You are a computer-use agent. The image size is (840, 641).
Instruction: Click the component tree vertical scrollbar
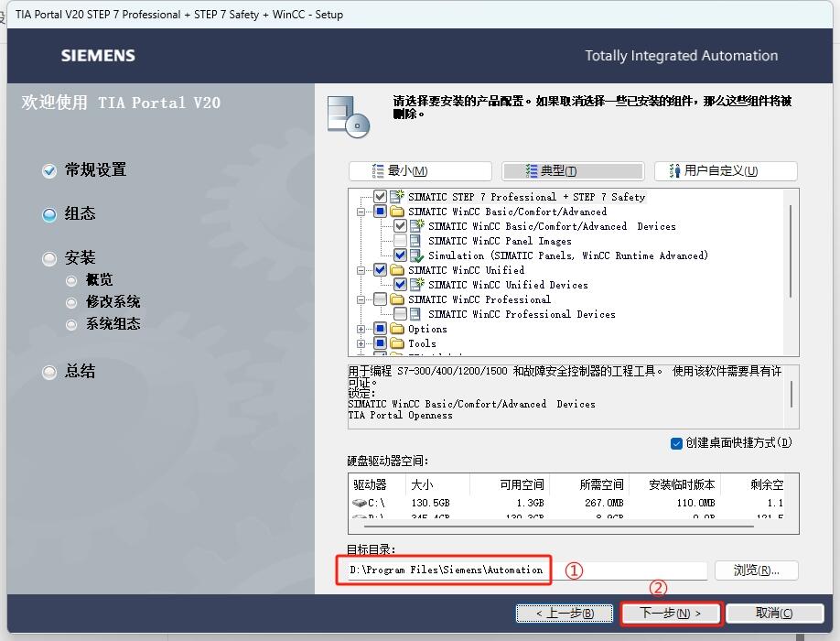(x=791, y=251)
